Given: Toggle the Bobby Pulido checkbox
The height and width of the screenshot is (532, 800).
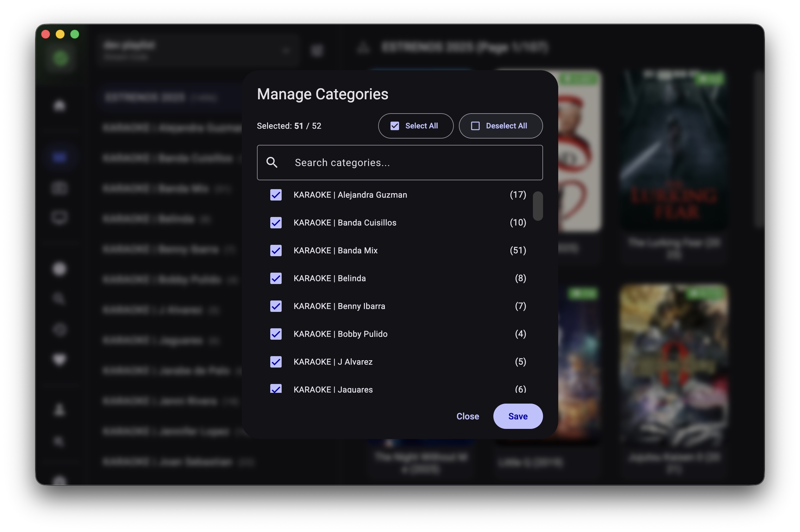Looking at the screenshot, I should [x=276, y=334].
